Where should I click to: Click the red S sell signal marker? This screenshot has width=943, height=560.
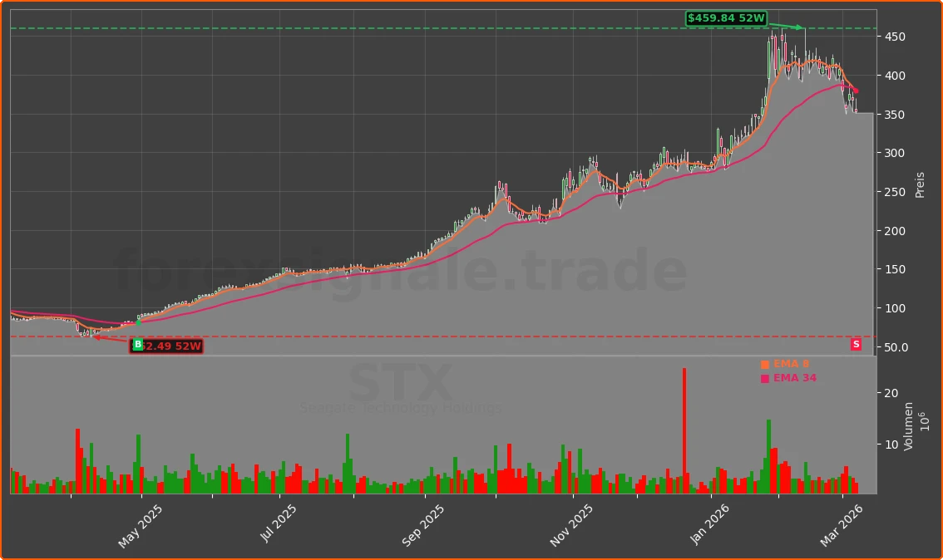856,344
